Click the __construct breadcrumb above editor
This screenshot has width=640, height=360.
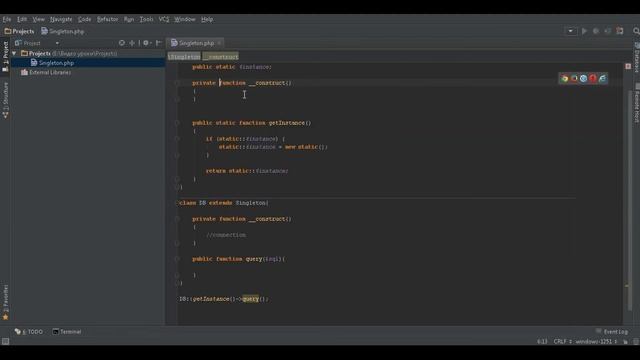[x=220, y=56]
